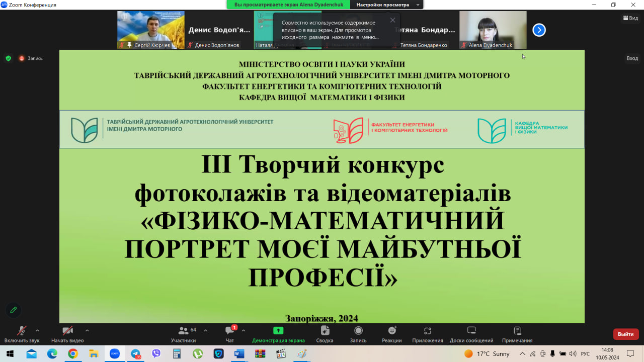Open the Вид view layout menu
Image resolution: width=644 pixels, height=362 pixels.
(x=630, y=18)
